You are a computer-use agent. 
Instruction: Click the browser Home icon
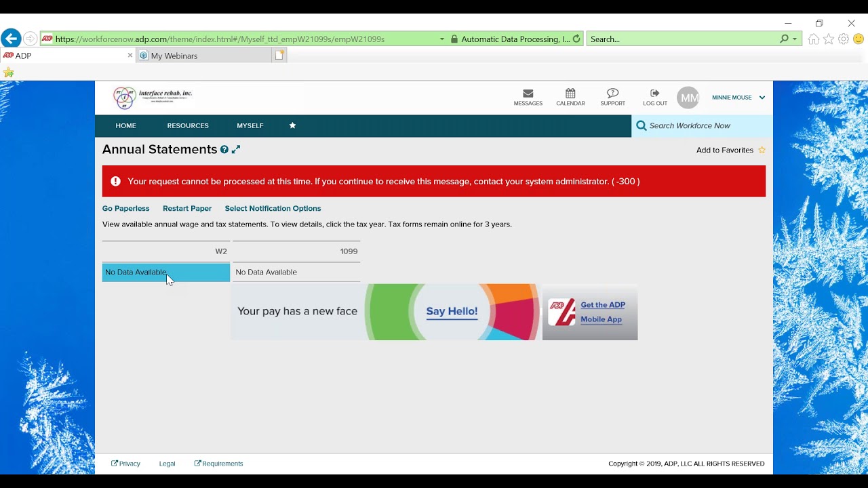[813, 39]
